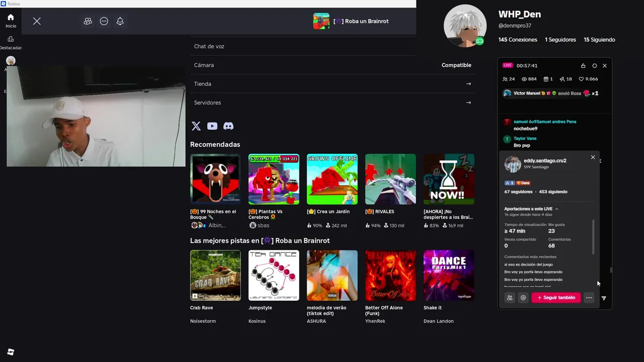
Task: Click the Seguir también button
Action: (x=556, y=298)
